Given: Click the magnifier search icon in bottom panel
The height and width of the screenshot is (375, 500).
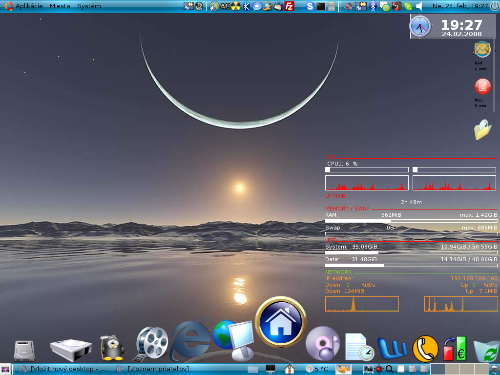Looking at the screenshot, I should tap(389, 369).
